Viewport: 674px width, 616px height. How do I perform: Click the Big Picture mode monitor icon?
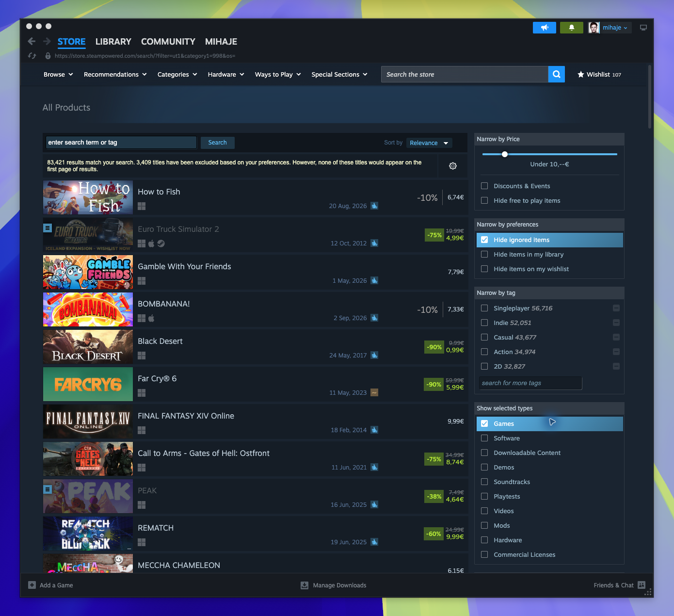click(x=643, y=28)
